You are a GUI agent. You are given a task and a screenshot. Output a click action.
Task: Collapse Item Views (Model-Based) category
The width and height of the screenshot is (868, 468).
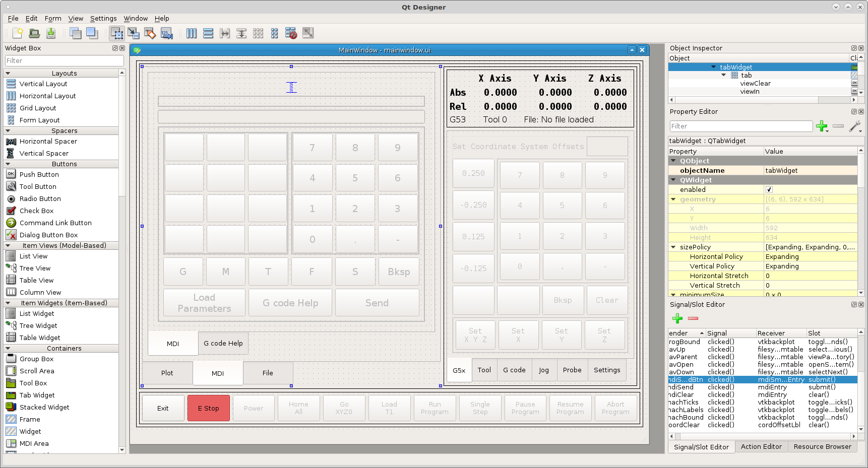click(x=8, y=245)
